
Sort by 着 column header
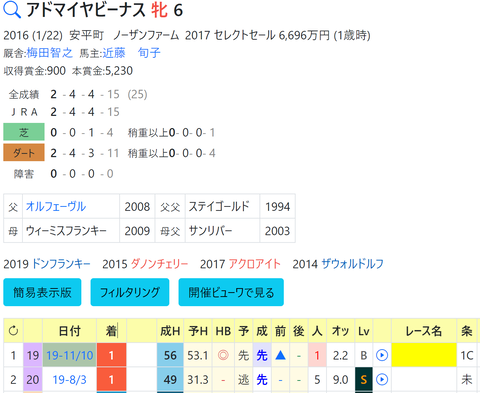(x=111, y=331)
